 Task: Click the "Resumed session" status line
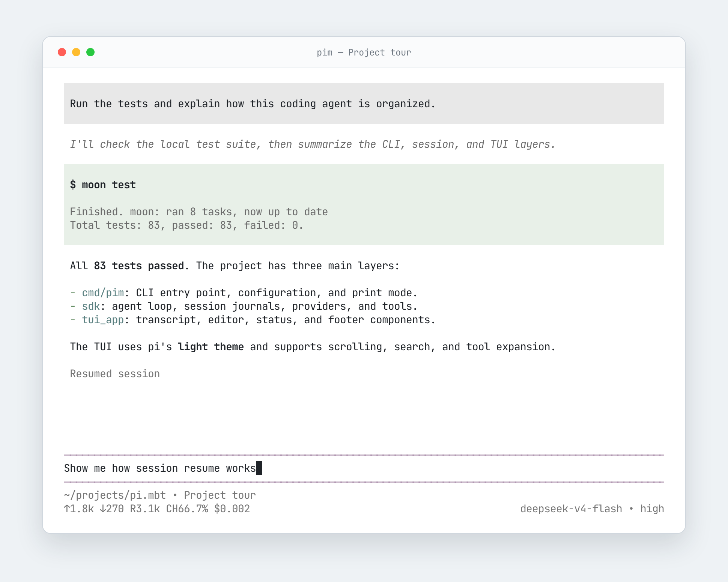[115, 374]
